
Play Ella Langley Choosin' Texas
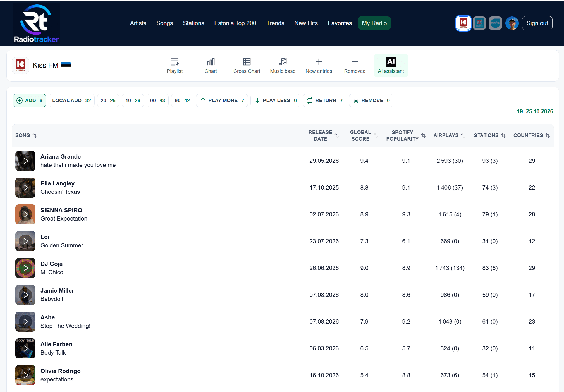(x=25, y=188)
